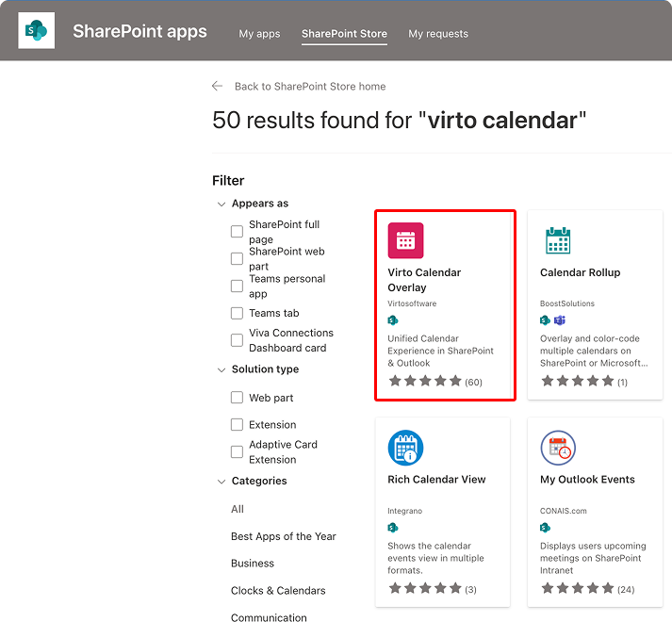
Task: Filter by Best Apps of the Year
Action: [284, 536]
